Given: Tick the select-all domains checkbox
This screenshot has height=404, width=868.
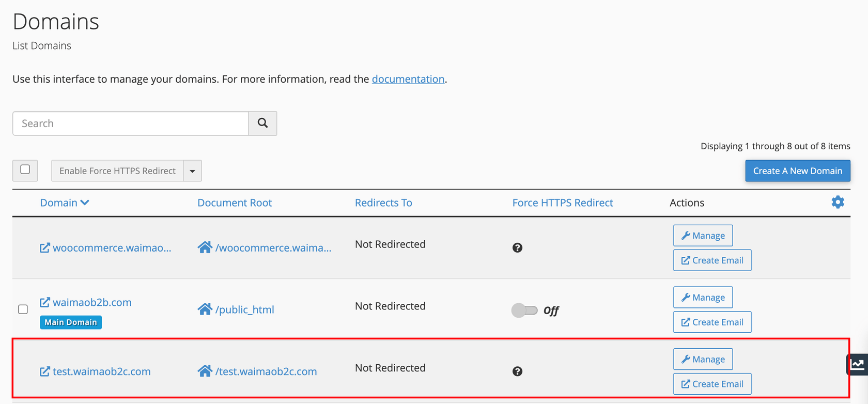Looking at the screenshot, I should [25, 170].
